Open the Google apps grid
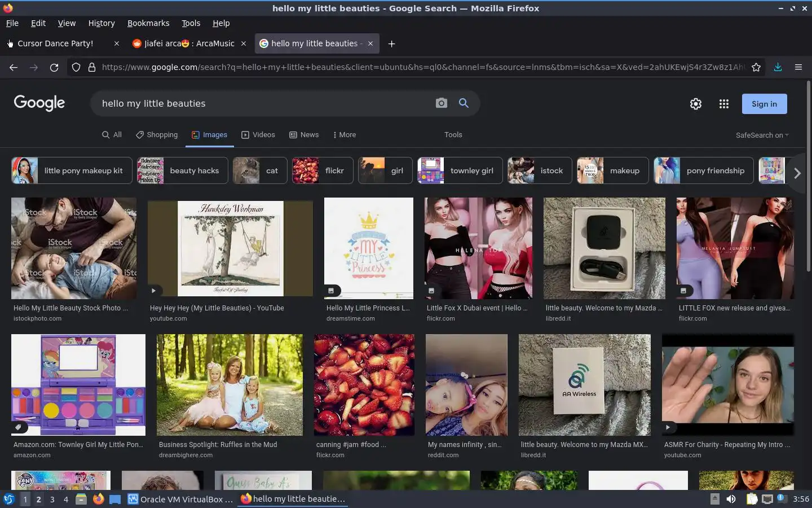 tap(724, 104)
